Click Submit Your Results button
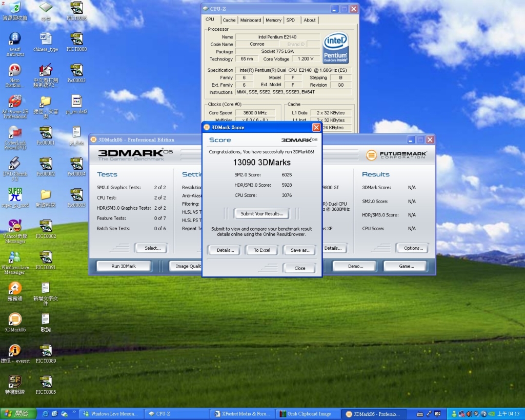Image resolution: width=525 pixels, height=420 pixels. pyautogui.click(x=262, y=214)
